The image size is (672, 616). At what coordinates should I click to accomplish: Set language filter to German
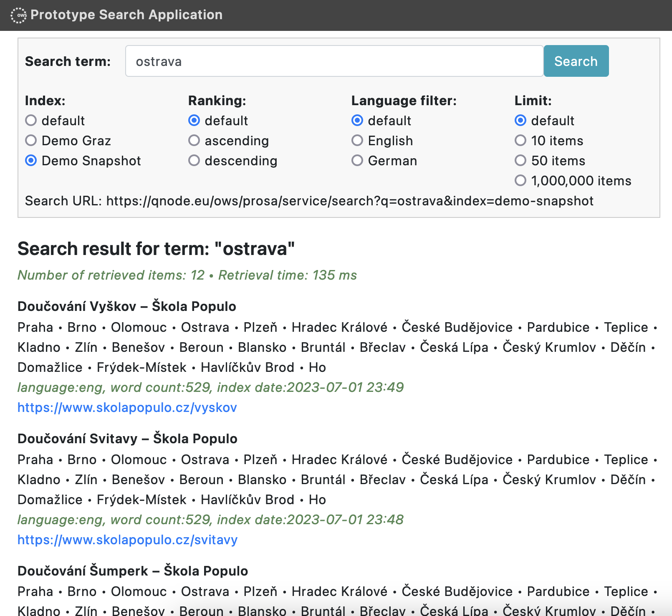357,161
